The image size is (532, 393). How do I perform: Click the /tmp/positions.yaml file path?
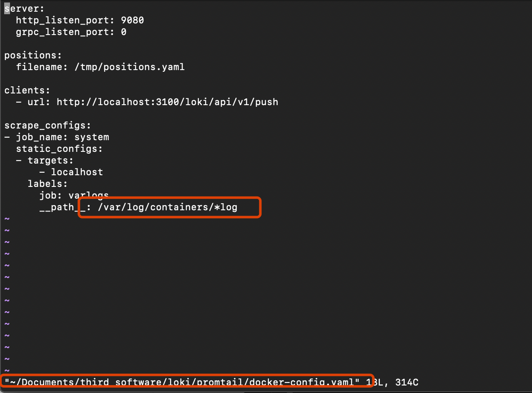[129, 67]
